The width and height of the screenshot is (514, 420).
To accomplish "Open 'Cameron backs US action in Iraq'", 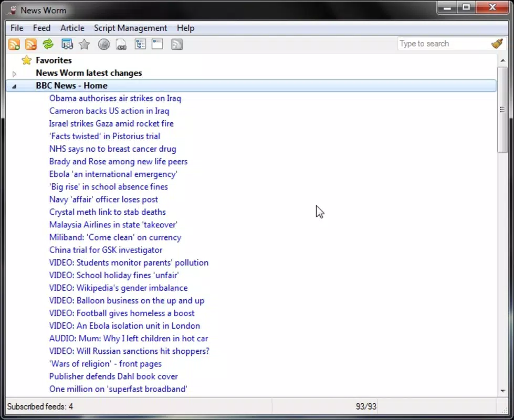I will 109,111.
